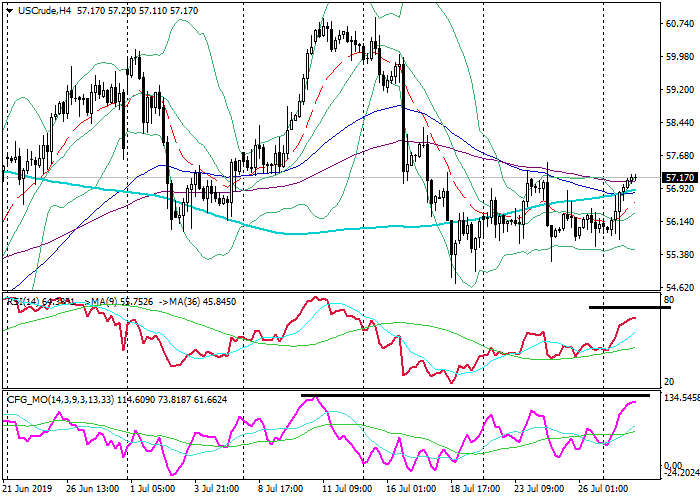Select the black horizontal line in CFG_MO panel
This screenshot has height=500, width=700.
(475, 396)
